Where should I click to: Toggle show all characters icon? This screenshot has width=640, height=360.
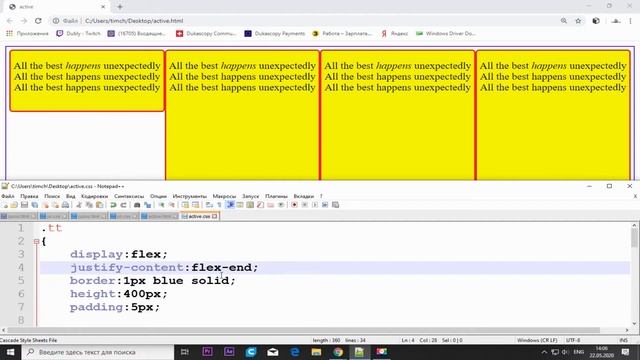pyautogui.click(x=220, y=205)
